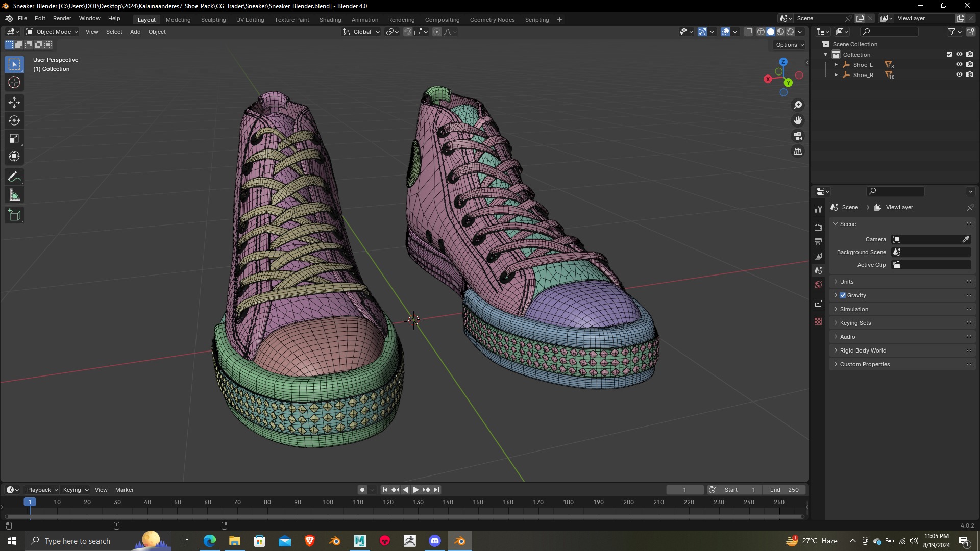
Task: Select the Annotate tool
Action: (14, 177)
